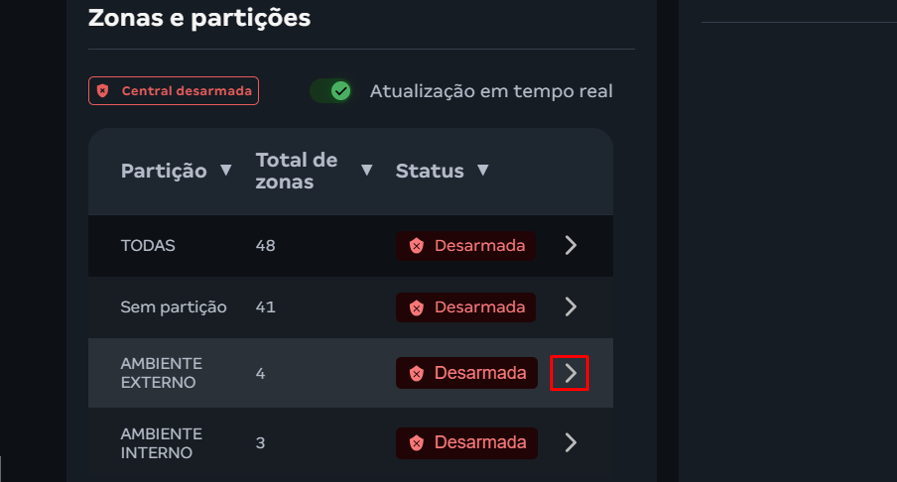This screenshot has height=482, width=897.
Task: Open AMBIENTE EXTERNO partition chevron
Action: point(570,373)
